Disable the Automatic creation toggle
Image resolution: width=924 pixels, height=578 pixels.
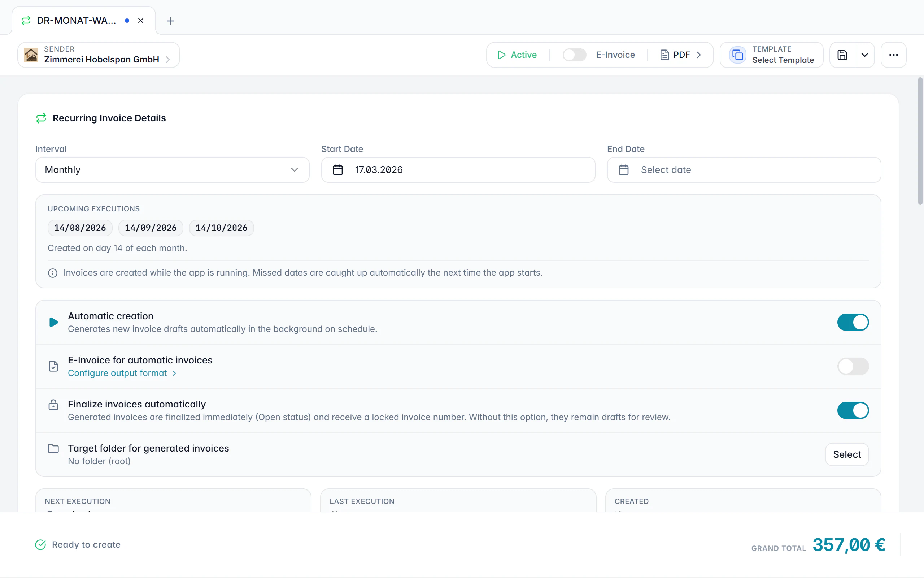click(853, 322)
